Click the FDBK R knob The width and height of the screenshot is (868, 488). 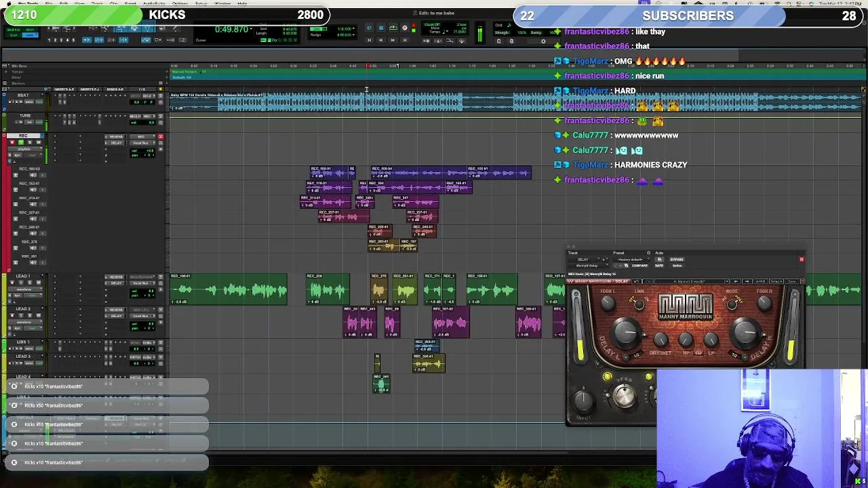click(764, 303)
